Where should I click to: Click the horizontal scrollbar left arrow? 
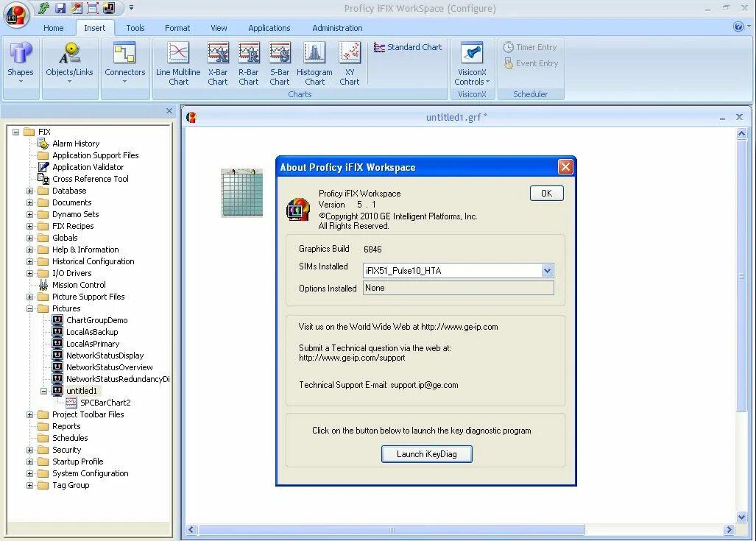point(191,529)
